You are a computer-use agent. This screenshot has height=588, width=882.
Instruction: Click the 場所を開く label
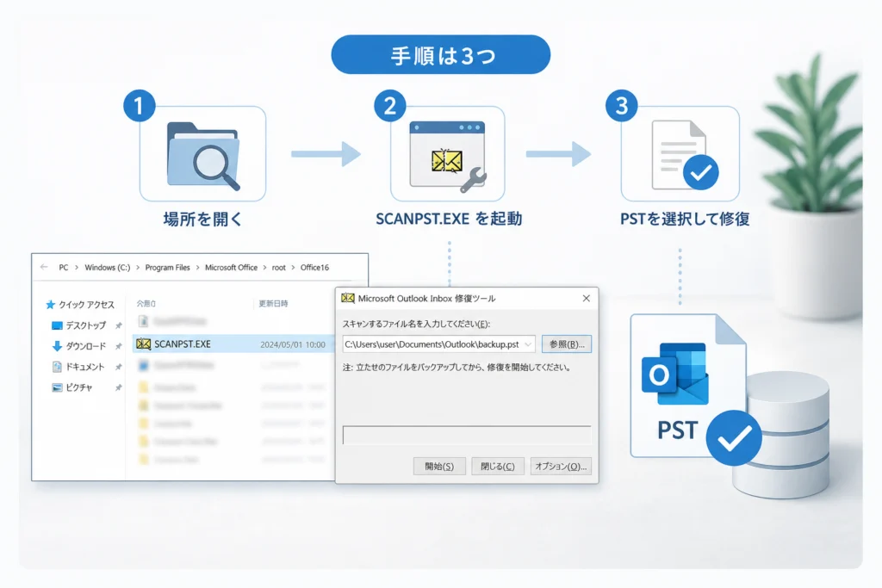click(x=203, y=219)
